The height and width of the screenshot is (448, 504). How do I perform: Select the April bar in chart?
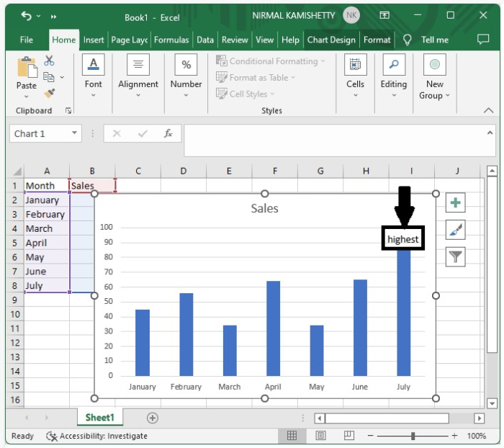pos(273,328)
